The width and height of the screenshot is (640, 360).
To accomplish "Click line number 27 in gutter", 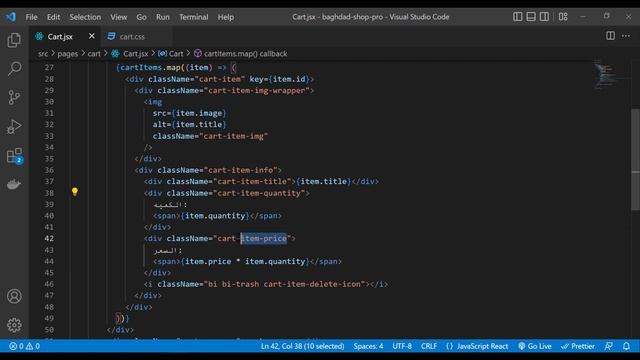I will (49, 67).
